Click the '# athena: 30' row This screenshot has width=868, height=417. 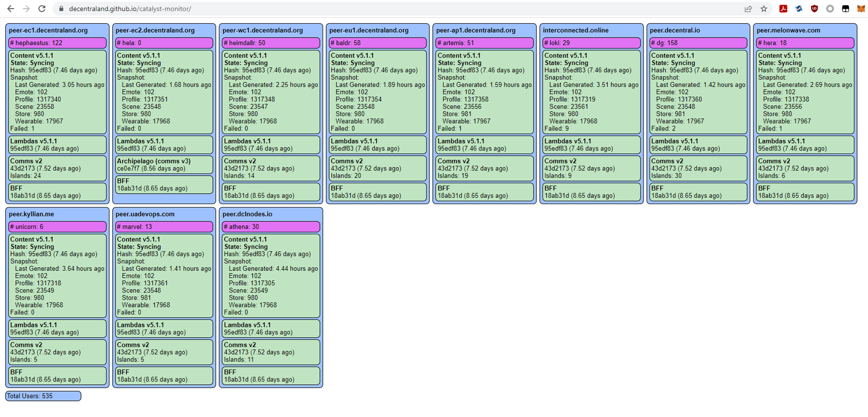(271, 227)
